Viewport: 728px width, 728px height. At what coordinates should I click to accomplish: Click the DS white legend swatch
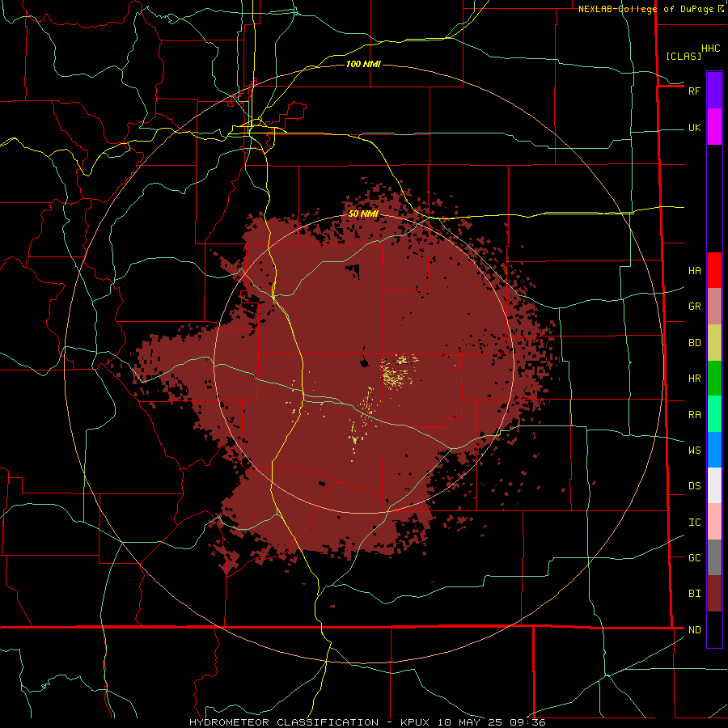[714, 485]
